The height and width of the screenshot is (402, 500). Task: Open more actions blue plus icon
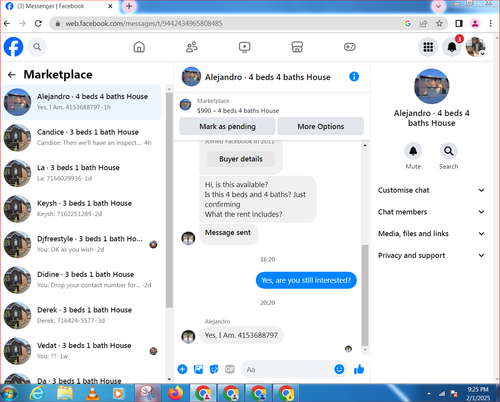[182, 369]
